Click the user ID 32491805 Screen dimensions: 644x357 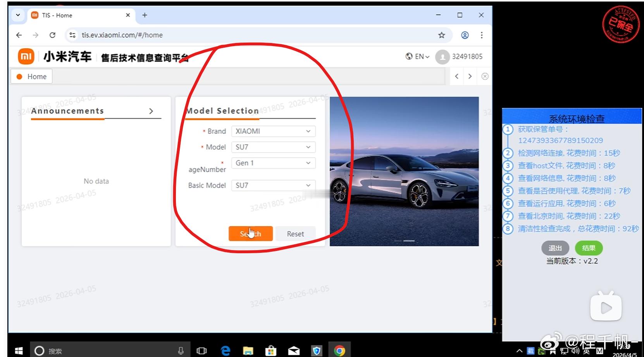point(467,57)
